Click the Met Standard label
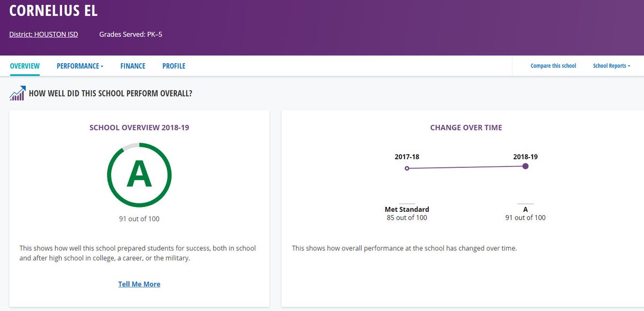The height and width of the screenshot is (311, 644). tap(407, 209)
